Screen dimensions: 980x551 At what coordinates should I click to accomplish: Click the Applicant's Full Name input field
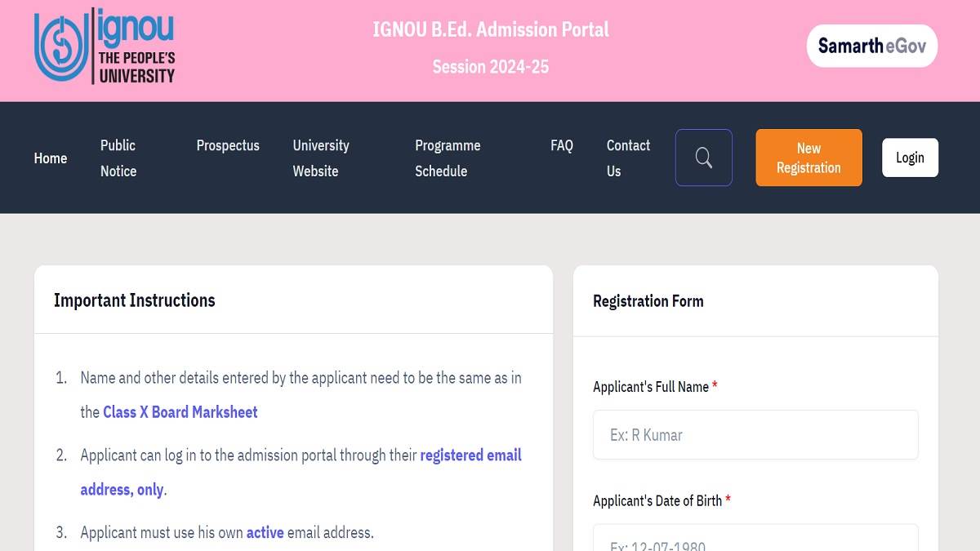[x=755, y=434]
